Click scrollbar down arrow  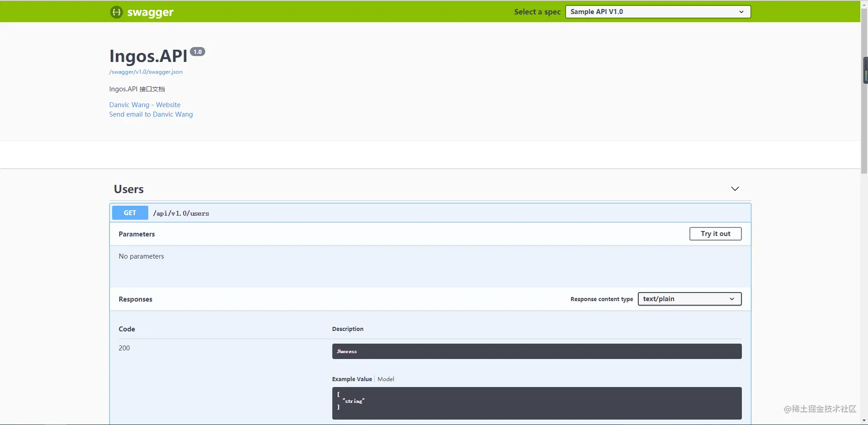click(864, 421)
